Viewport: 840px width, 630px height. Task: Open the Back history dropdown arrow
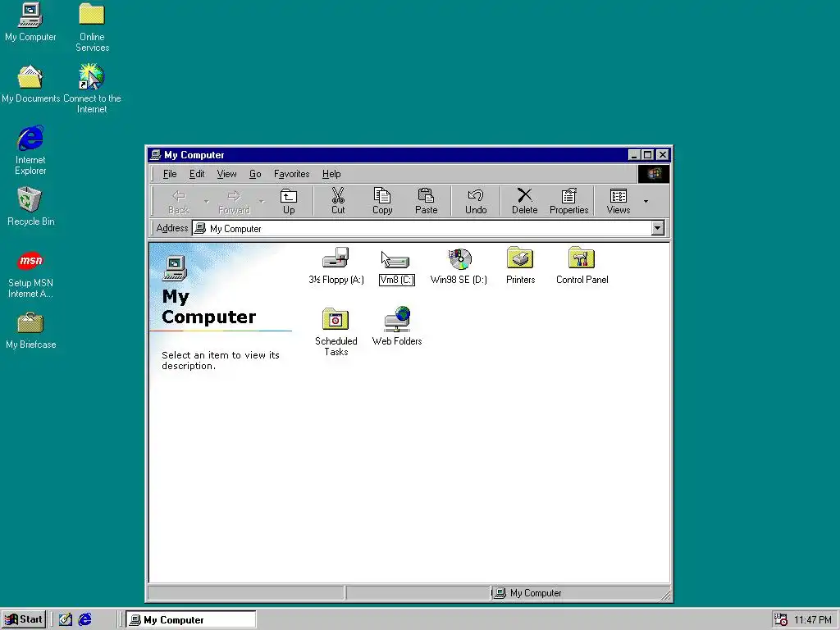[206, 202]
